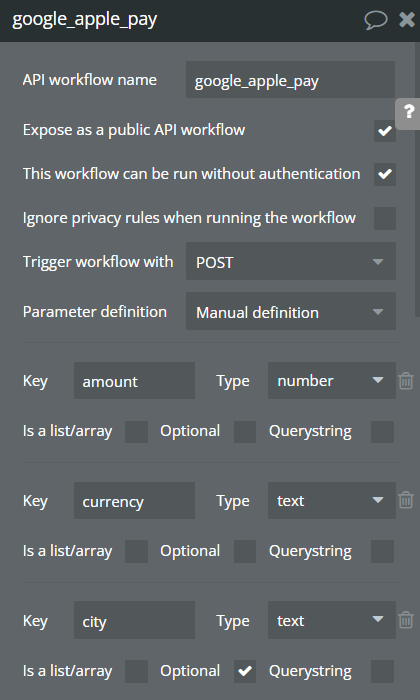Open the city Type text dropdown
This screenshot has width=420, height=700.
[x=332, y=620]
